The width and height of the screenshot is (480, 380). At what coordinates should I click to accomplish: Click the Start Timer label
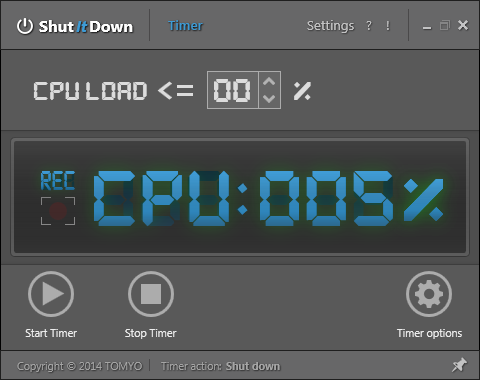(51, 333)
